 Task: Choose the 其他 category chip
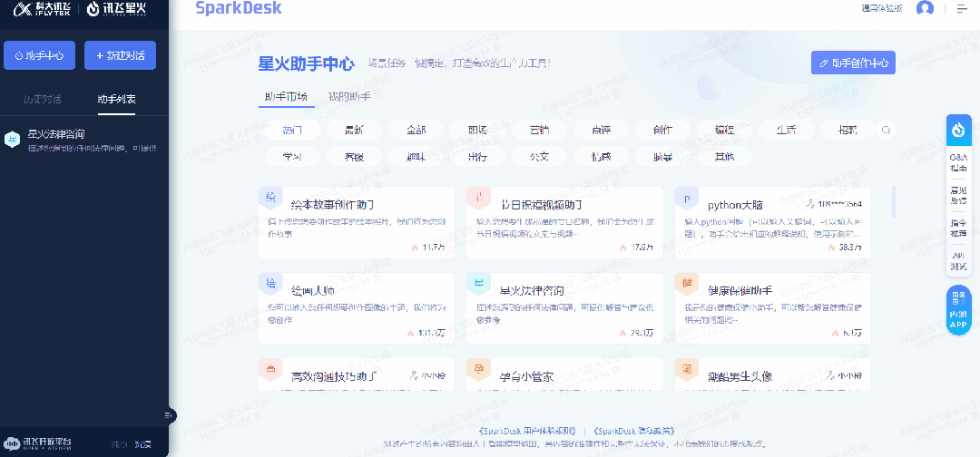coord(724,157)
